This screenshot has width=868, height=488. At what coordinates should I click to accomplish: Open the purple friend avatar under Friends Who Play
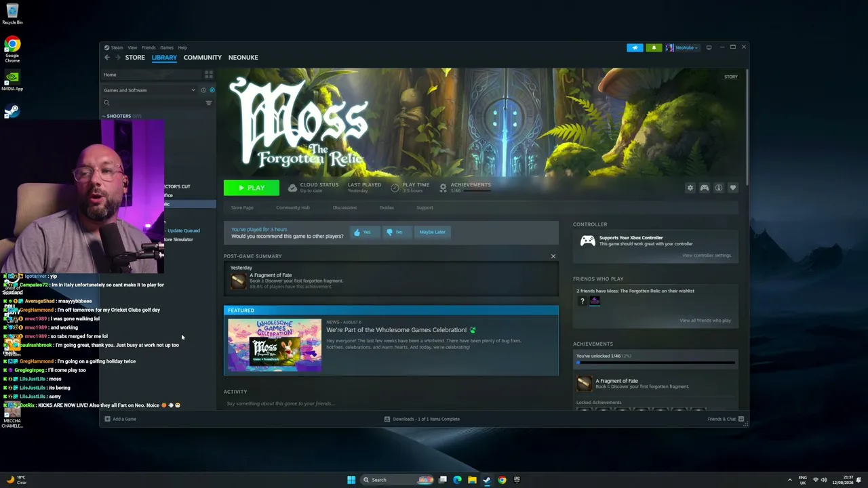pyautogui.click(x=595, y=301)
